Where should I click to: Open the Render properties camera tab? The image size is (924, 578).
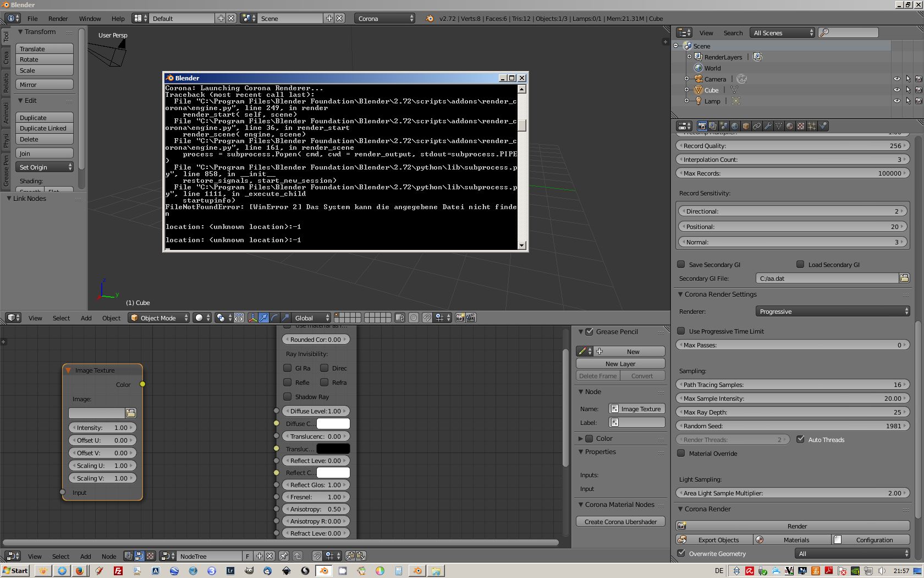[702, 126]
